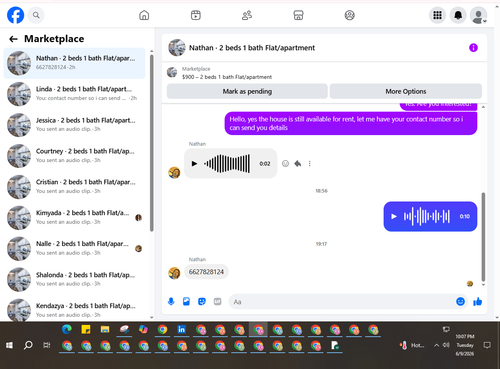Click the 6627828124 message bubble

(x=206, y=272)
